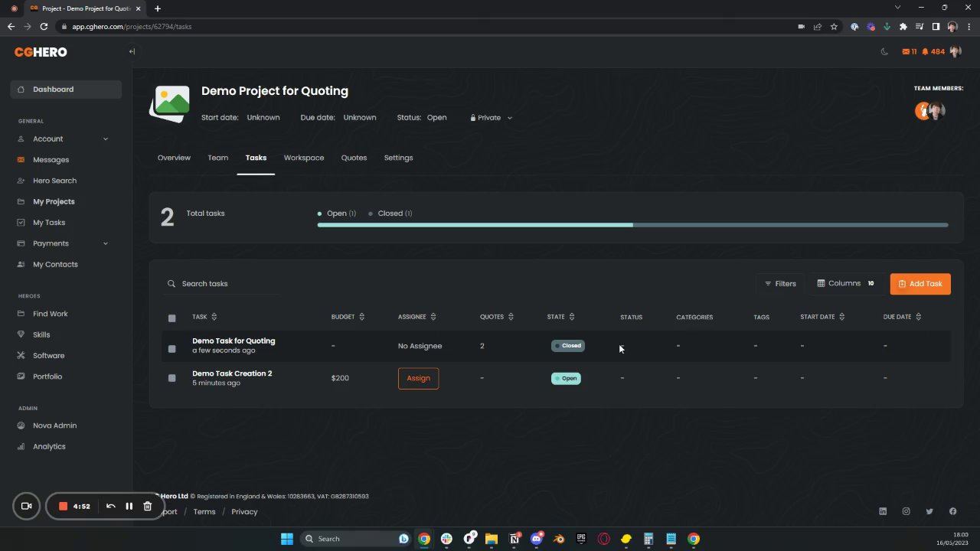Image resolution: width=980 pixels, height=551 pixels.
Task: Tick checkbox for Demo Task Creation 2
Action: click(x=171, y=378)
